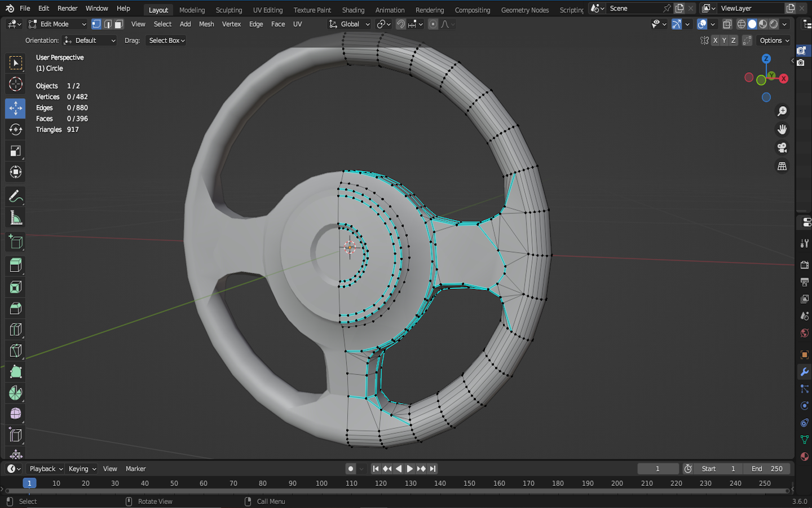812x508 pixels.
Task: Open the Mesh menu
Action: [206, 24]
